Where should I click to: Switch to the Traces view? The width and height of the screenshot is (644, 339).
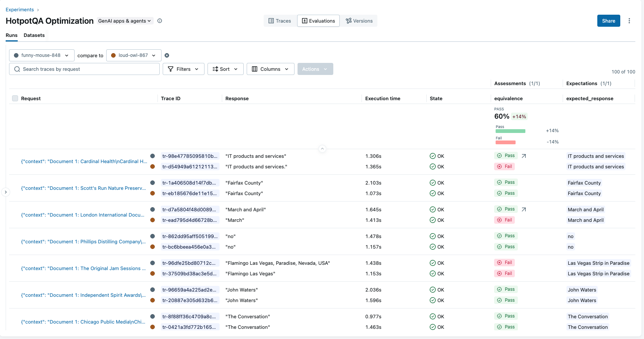click(x=280, y=21)
